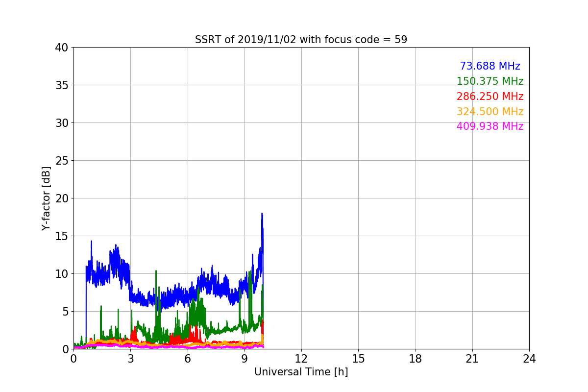
Task: Click y-axis tick label 20
Action: tap(61, 198)
